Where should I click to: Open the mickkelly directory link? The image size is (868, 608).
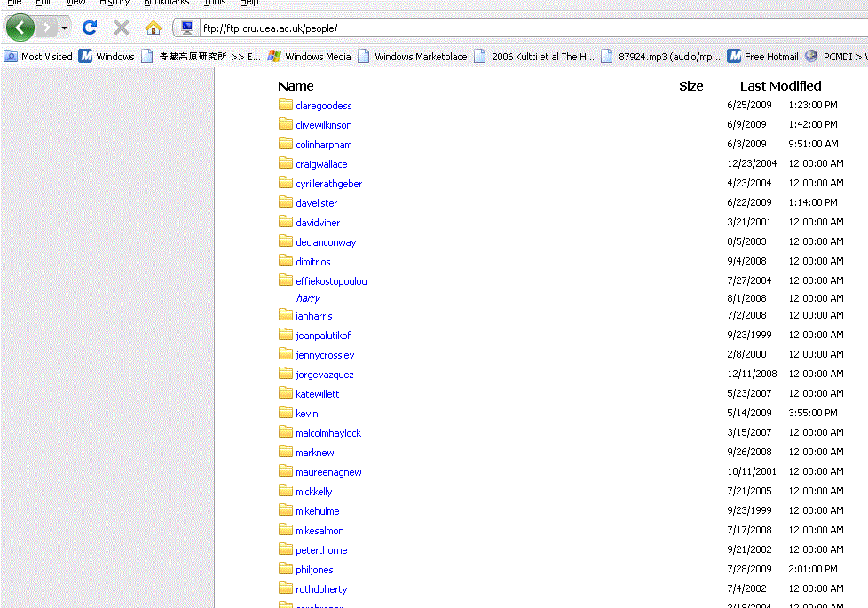313,492
